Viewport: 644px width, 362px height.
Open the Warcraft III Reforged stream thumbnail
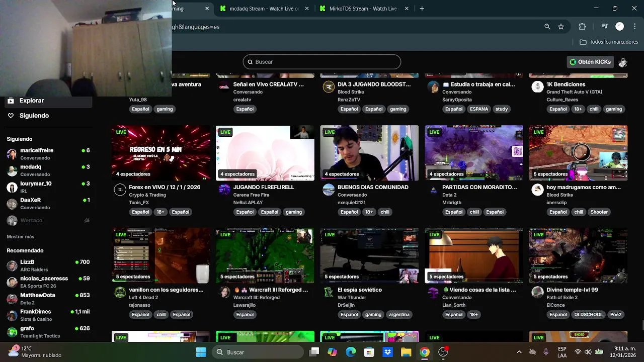click(x=265, y=255)
